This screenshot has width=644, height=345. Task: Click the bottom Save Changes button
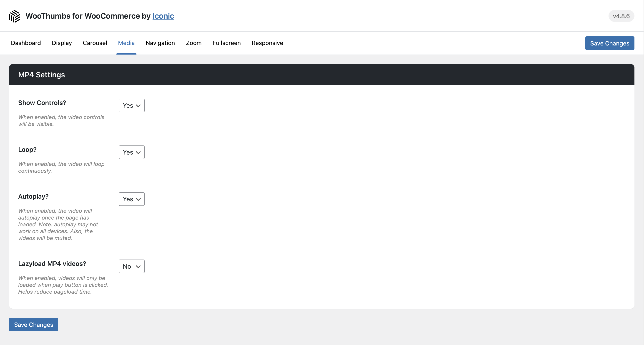click(x=33, y=325)
